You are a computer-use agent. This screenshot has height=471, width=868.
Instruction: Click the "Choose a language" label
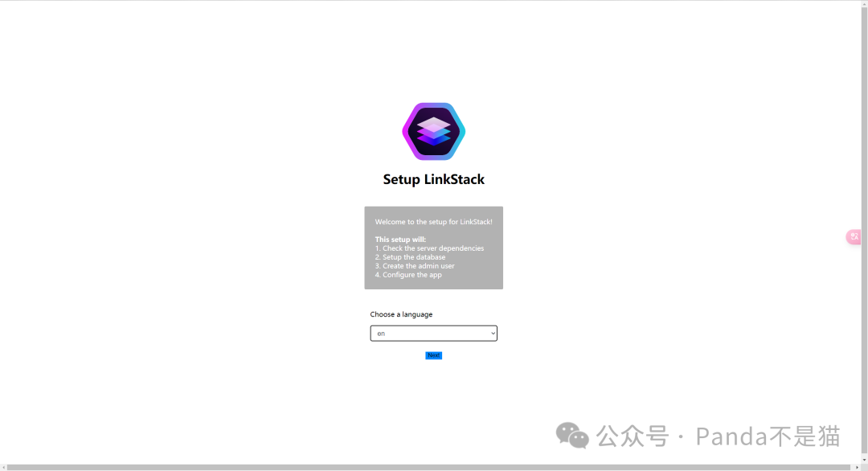tap(401, 314)
